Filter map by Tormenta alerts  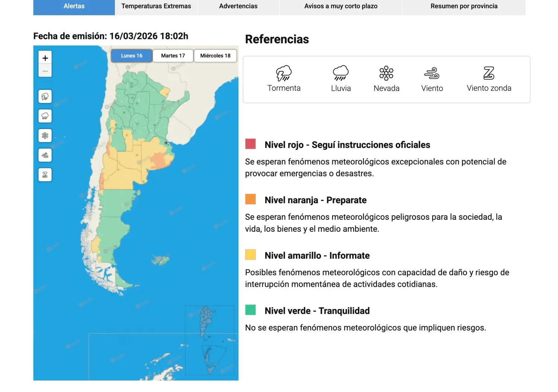(45, 97)
